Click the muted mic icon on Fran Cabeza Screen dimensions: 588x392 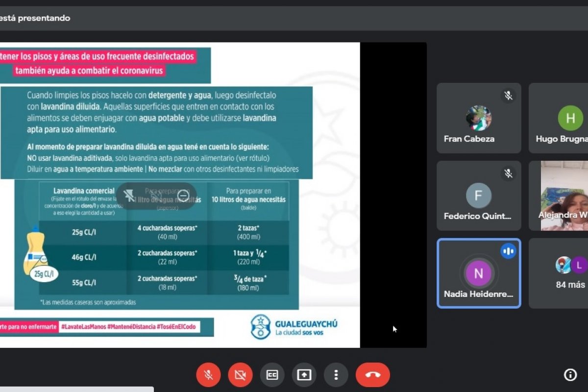(508, 96)
